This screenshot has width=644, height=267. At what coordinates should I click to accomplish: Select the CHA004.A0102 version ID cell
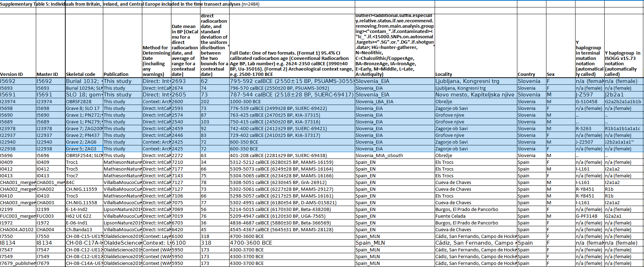[18, 229]
